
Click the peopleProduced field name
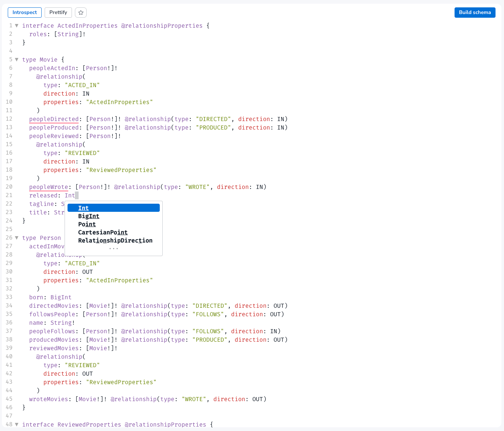coord(54,128)
